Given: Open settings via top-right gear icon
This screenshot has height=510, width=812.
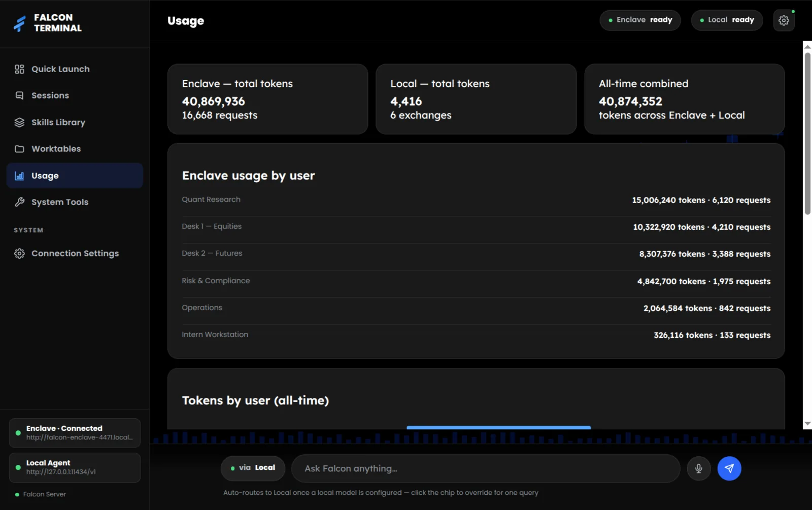Looking at the screenshot, I should point(784,20).
